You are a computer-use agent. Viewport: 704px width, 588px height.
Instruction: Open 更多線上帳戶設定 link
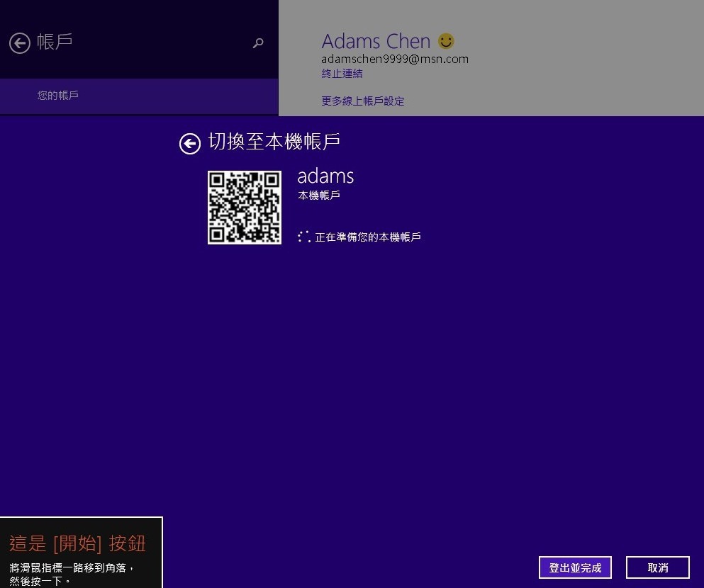363,101
